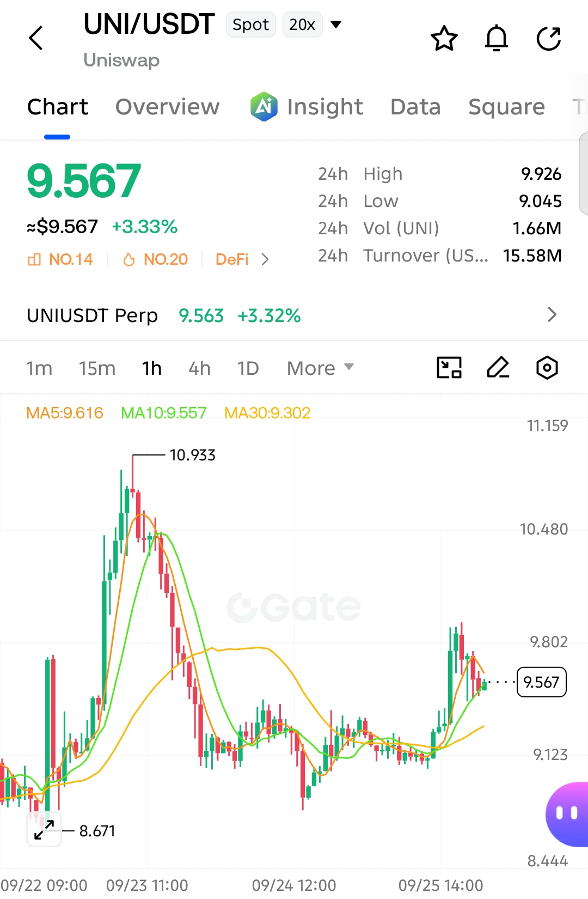The image size is (588, 899).
Task: Tap the Spot tag
Action: [250, 25]
